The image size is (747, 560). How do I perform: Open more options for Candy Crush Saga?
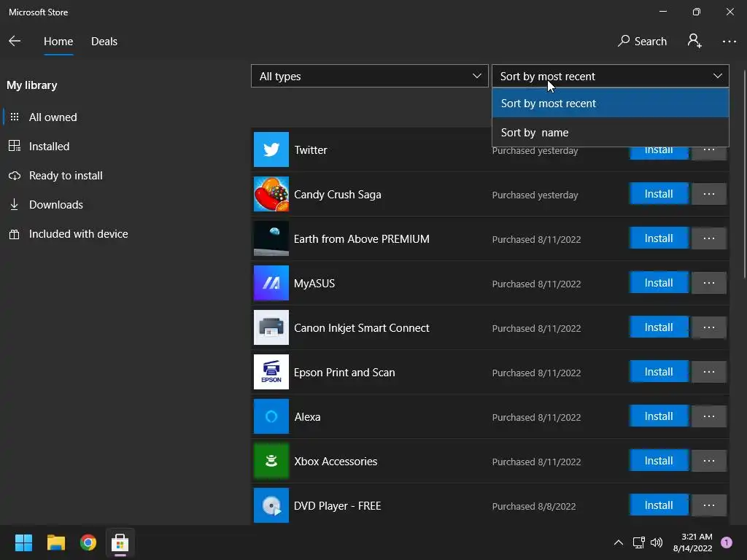709,194
